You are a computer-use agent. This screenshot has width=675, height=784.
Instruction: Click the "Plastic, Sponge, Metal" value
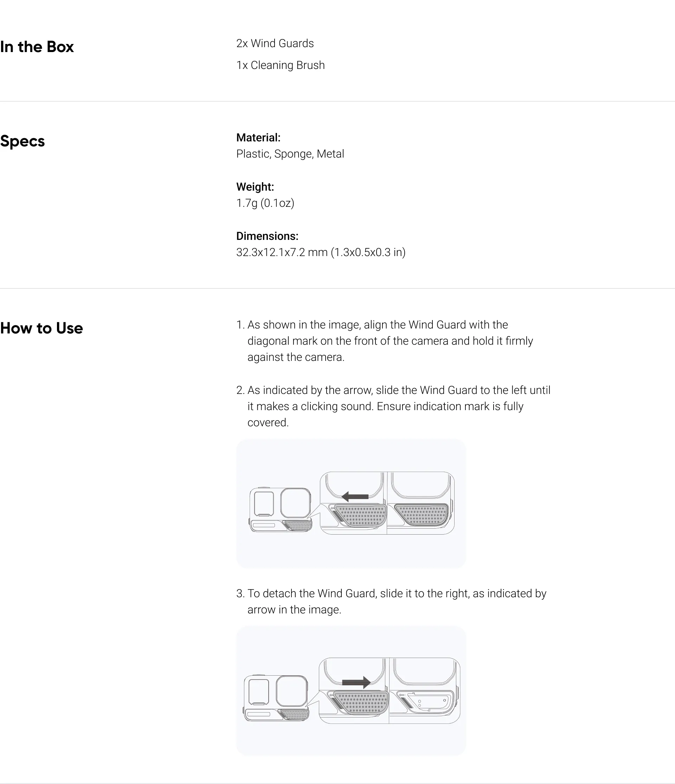point(290,154)
